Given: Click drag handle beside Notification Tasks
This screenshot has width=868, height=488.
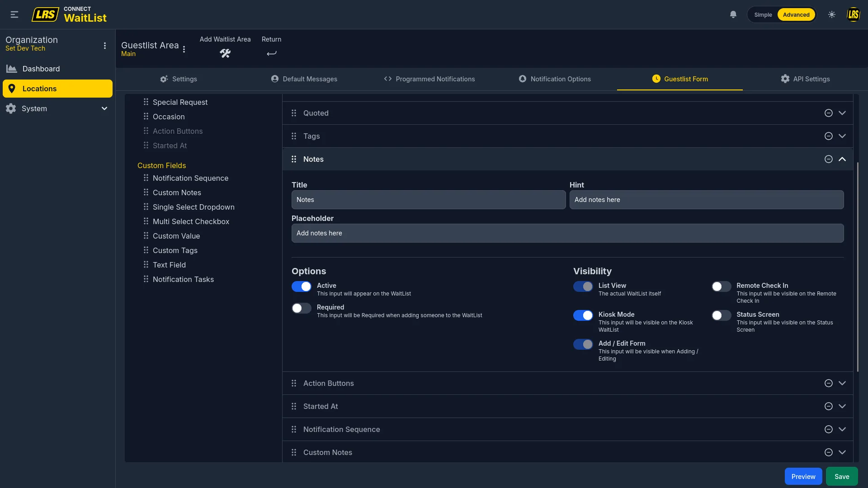Looking at the screenshot, I should point(146,279).
